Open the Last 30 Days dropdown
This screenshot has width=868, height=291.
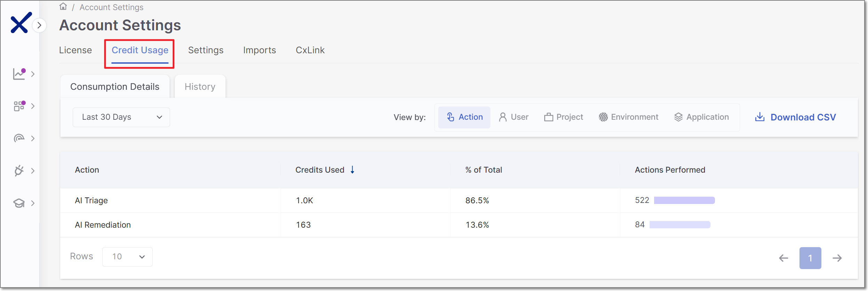click(121, 117)
